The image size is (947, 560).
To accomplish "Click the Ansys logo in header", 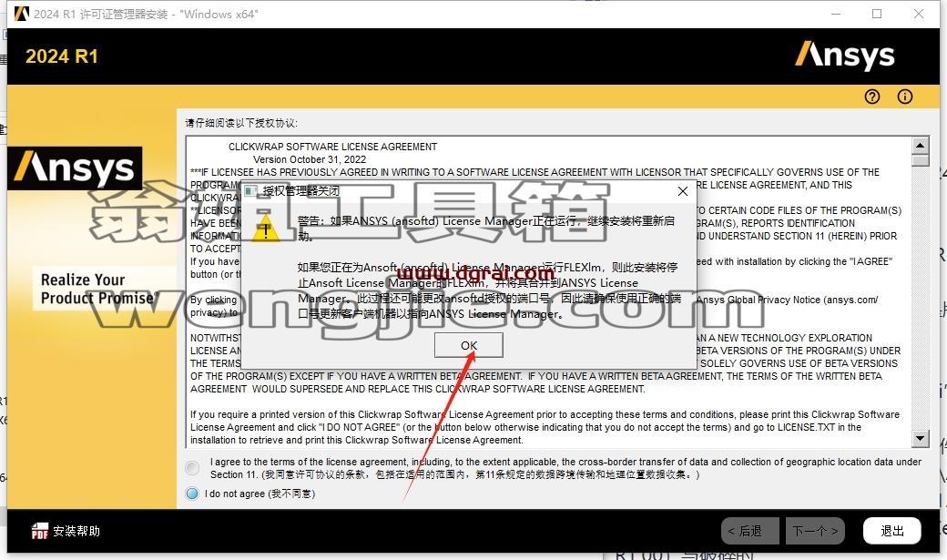I will coord(844,56).
